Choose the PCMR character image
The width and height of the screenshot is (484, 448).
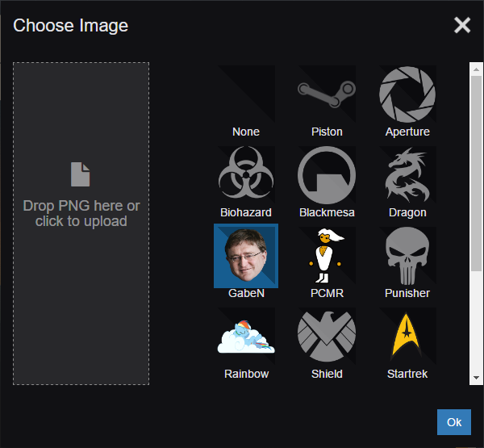point(327,256)
